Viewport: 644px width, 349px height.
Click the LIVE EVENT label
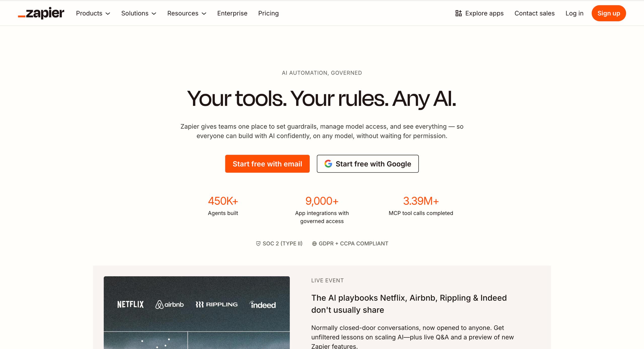[328, 281]
